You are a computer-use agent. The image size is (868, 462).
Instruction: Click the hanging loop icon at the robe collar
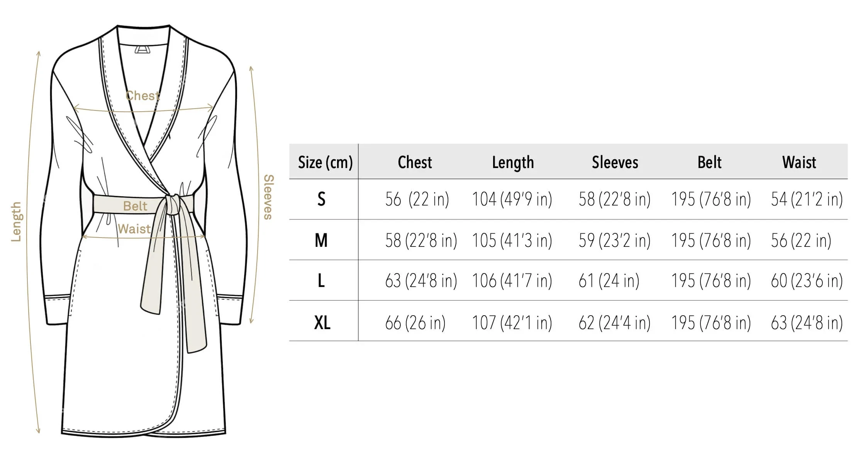point(143,49)
